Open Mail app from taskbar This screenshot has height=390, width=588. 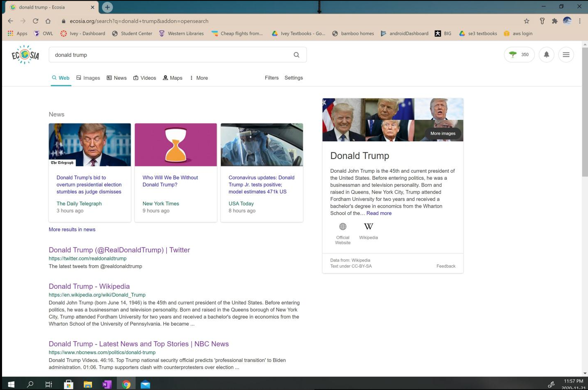click(145, 384)
